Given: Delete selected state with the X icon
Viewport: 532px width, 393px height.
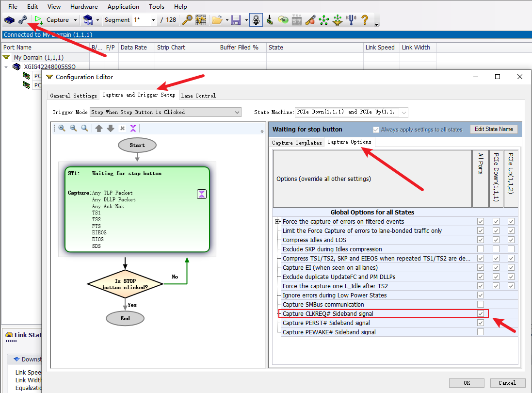Looking at the screenshot, I should pyautogui.click(x=123, y=128).
